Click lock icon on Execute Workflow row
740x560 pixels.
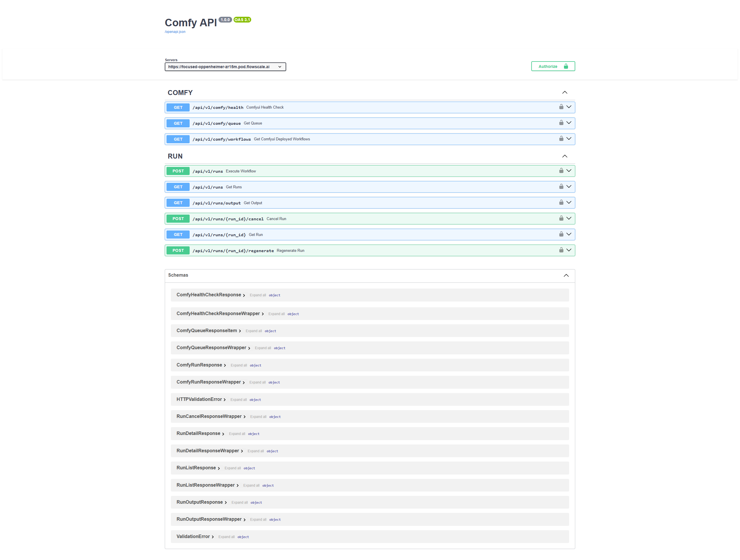point(561,170)
